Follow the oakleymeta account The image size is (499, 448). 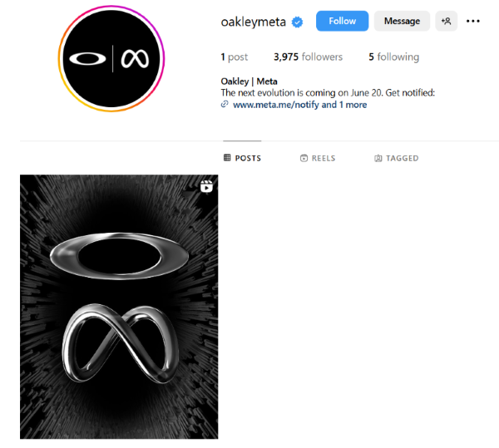coord(342,21)
